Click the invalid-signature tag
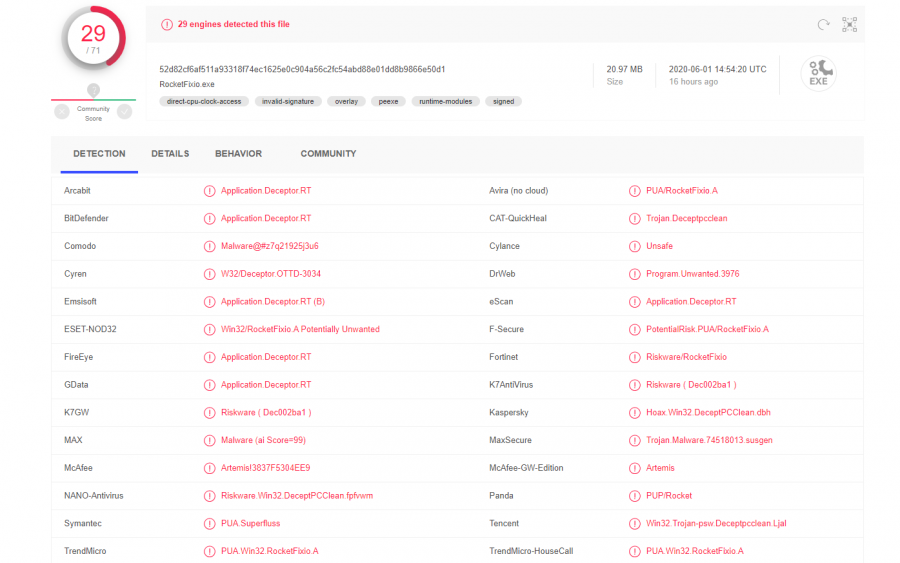The image size is (900, 563). (x=288, y=102)
